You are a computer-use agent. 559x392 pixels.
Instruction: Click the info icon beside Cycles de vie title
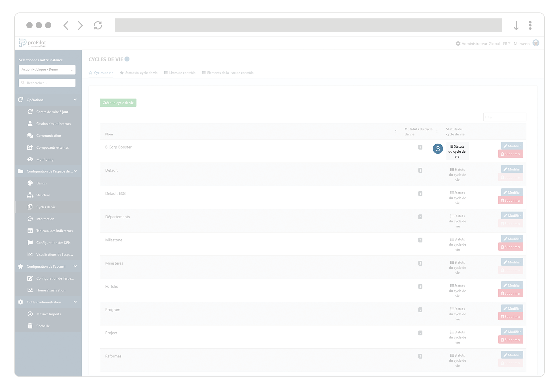(127, 59)
